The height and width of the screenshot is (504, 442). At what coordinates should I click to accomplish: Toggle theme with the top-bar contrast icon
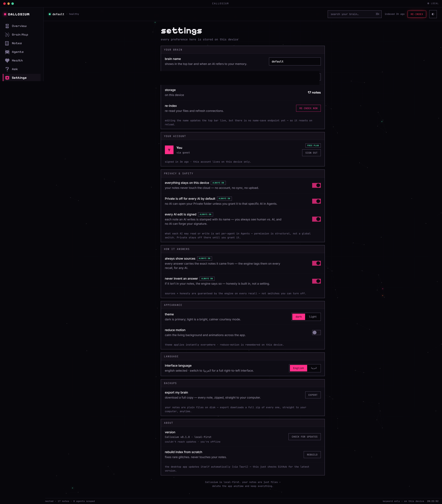(x=433, y=14)
